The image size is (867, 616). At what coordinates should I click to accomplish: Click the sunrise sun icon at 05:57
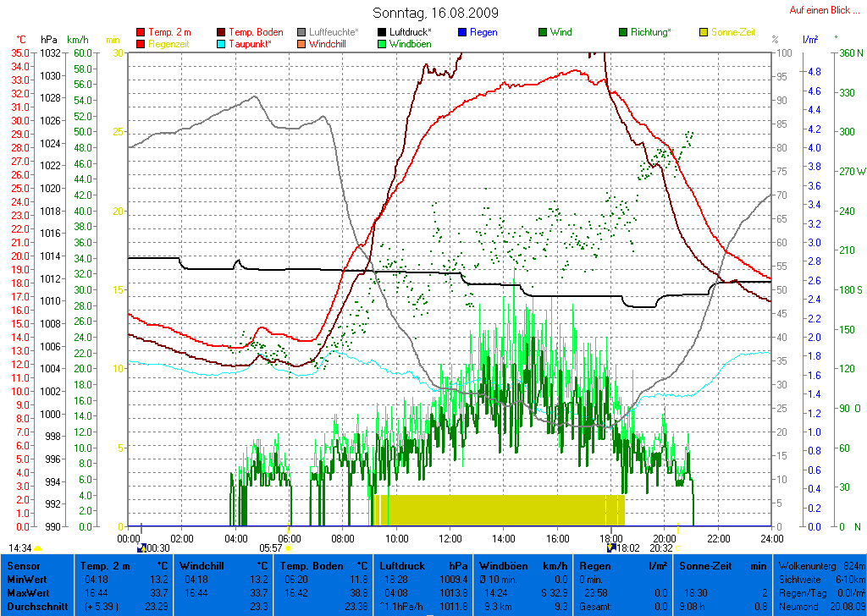pyautogui.click(x=288, y=548)
